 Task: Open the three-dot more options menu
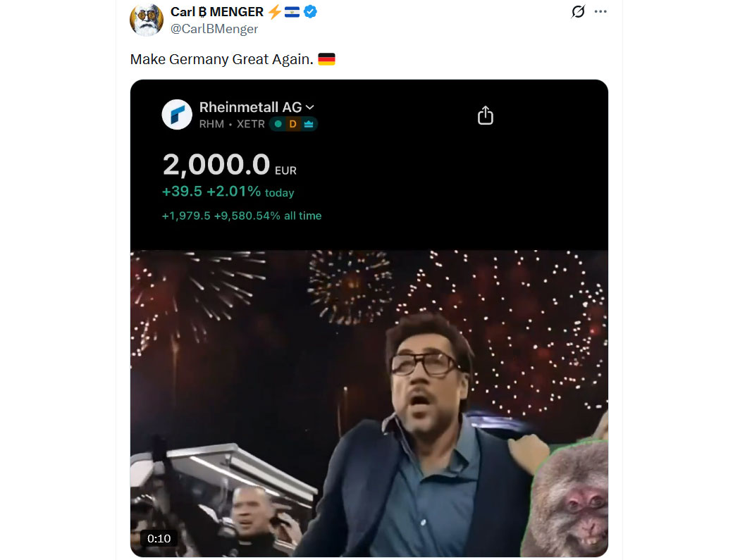pyautogui.click(x=600, y=12)
